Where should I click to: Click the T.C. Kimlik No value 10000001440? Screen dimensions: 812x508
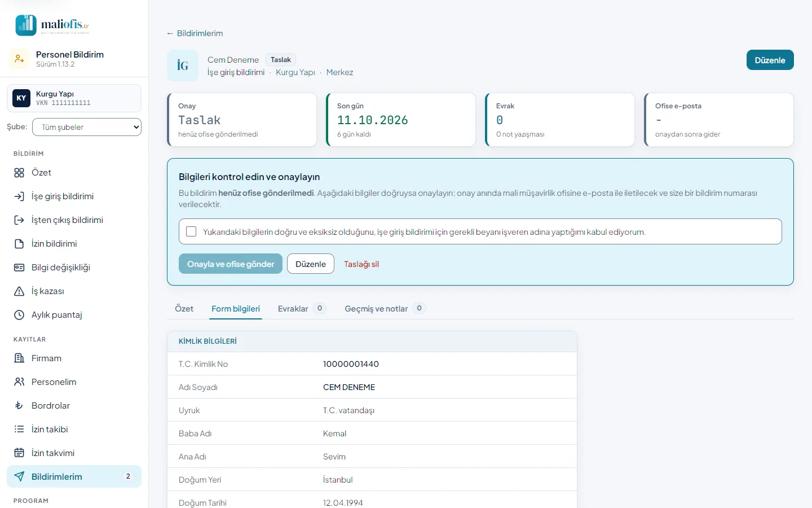(x=351, y=364)
